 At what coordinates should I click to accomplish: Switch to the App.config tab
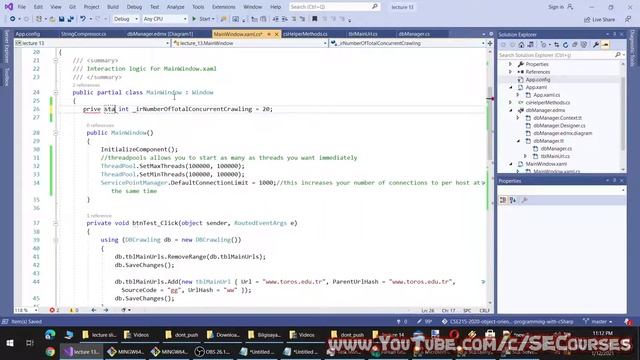(28, 34)
